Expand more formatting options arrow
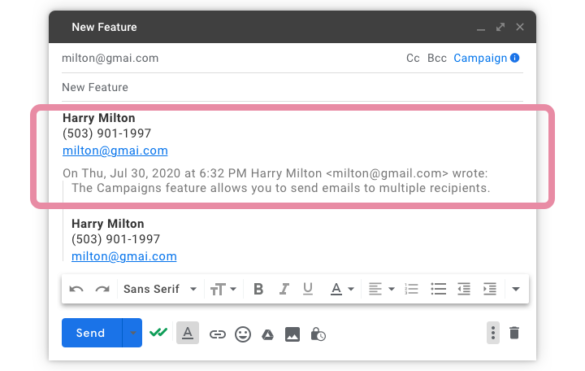 point(516,289)
